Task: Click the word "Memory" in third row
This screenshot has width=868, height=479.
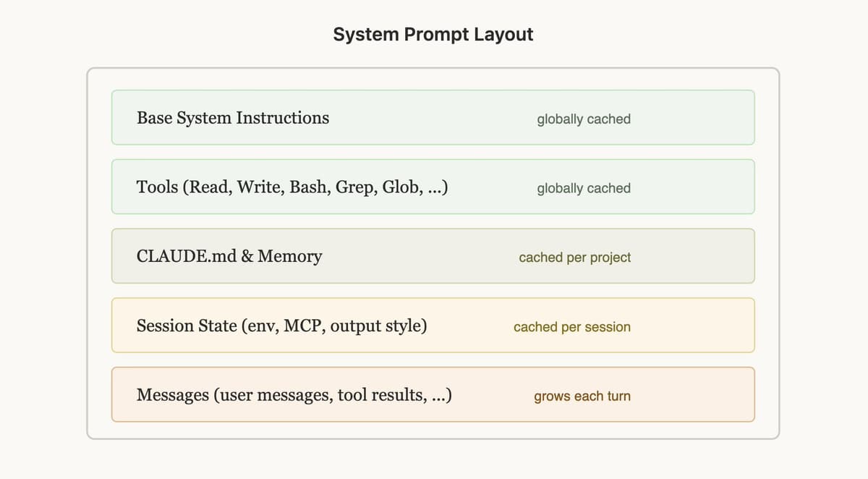Action: coord(290,257)
